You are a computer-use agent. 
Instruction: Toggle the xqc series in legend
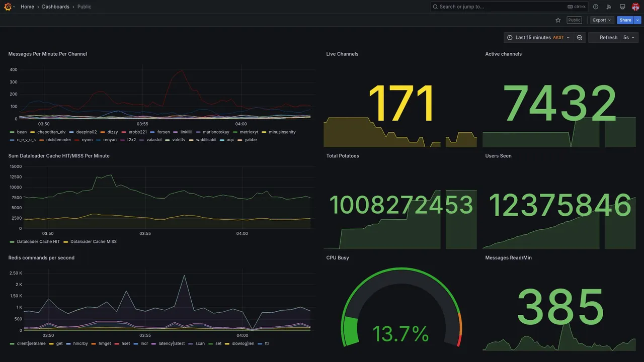(227, 140)
